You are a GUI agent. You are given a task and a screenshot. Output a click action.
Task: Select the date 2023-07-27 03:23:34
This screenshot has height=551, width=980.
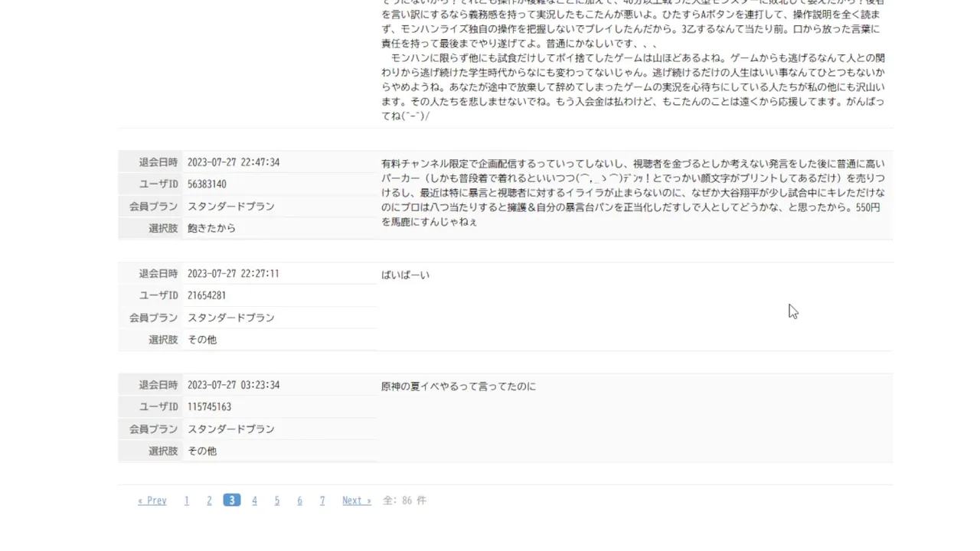coord(234,385)
